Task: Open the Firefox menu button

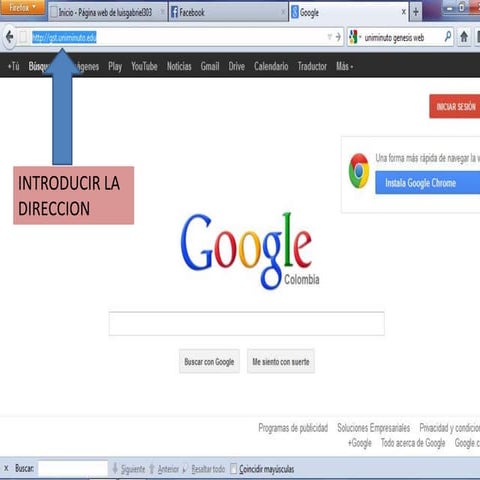Action: pyautogui.click(x=23, y=7)
